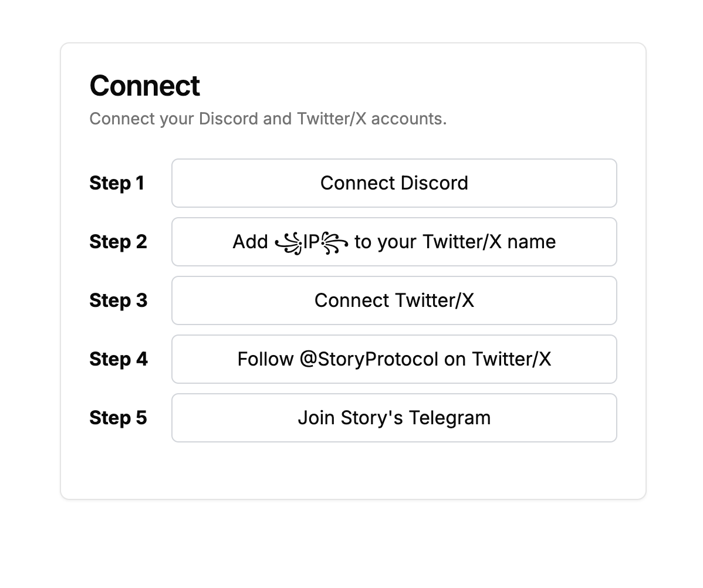Screen dimensions: 703x588
Task: Click the Step 4 label
Action: tap(119, 359)
